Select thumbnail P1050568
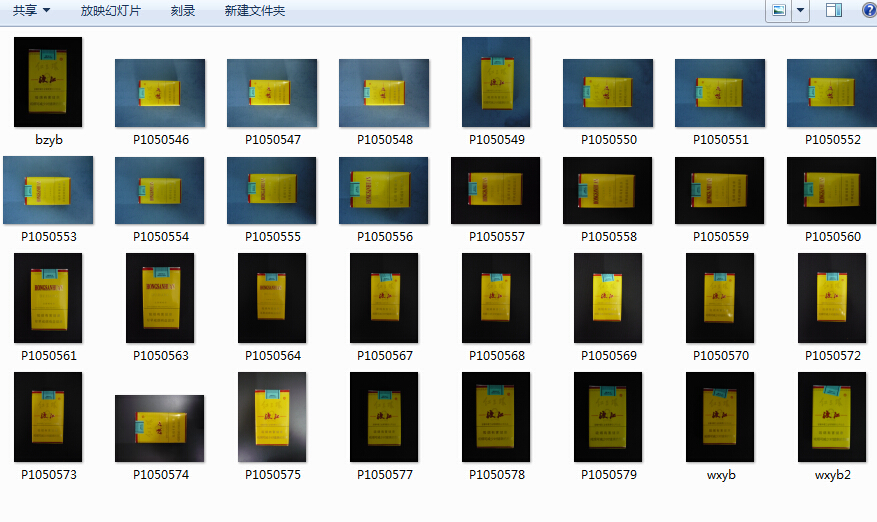 496,298
